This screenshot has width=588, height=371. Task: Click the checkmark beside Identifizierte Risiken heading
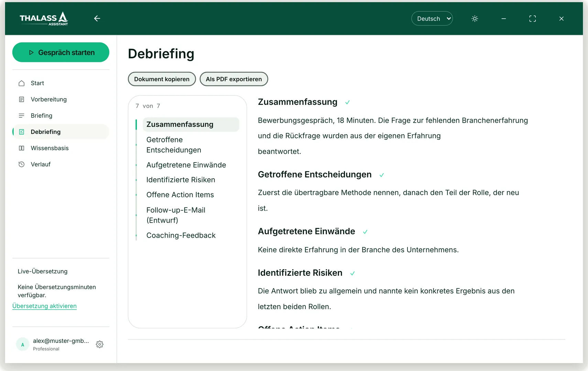352,273
